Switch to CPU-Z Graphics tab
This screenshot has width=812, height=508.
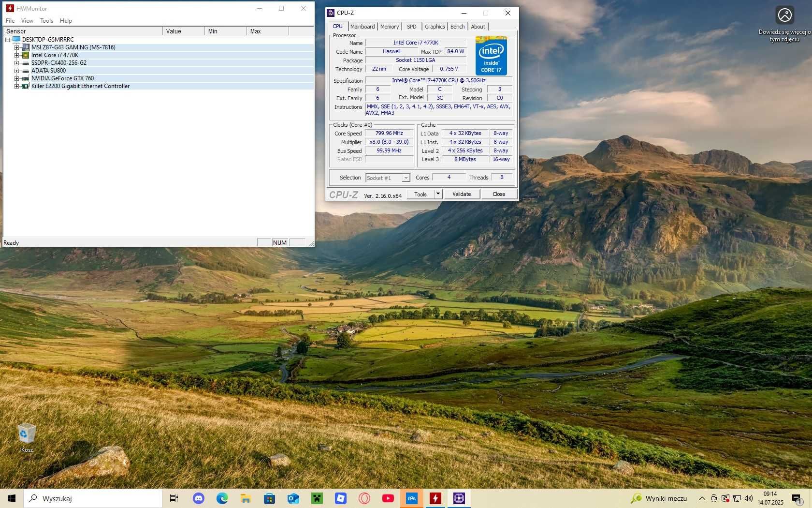(x=435, y=27)
